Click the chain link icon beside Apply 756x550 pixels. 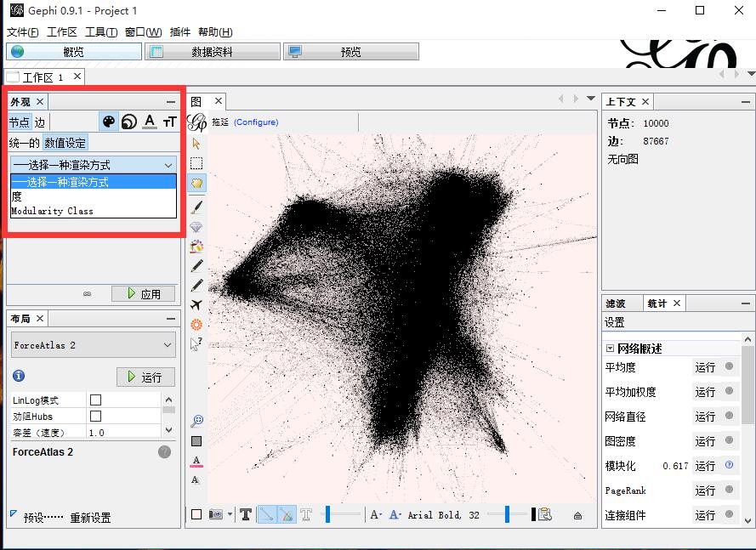pos(88,293)
